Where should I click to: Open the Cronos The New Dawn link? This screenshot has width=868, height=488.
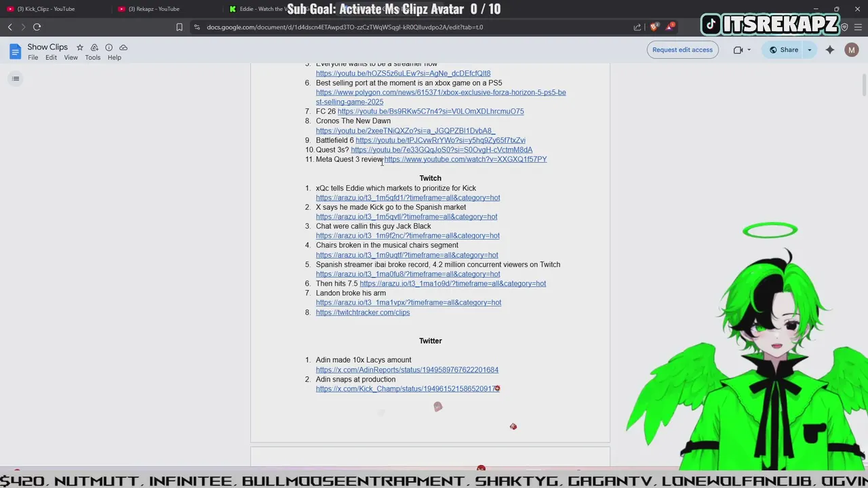point(406,131)
